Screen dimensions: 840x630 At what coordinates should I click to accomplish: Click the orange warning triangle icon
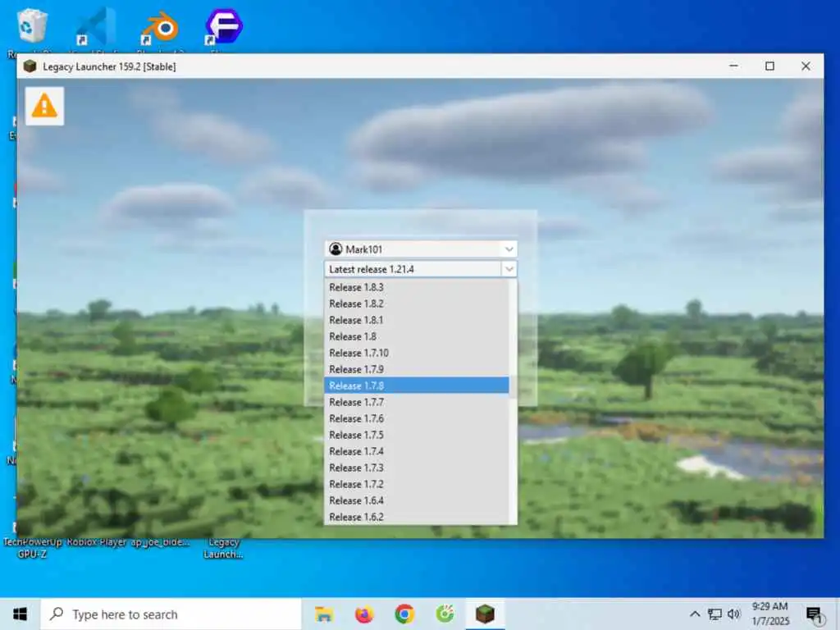pyautogui.click(x=44, y=106)
